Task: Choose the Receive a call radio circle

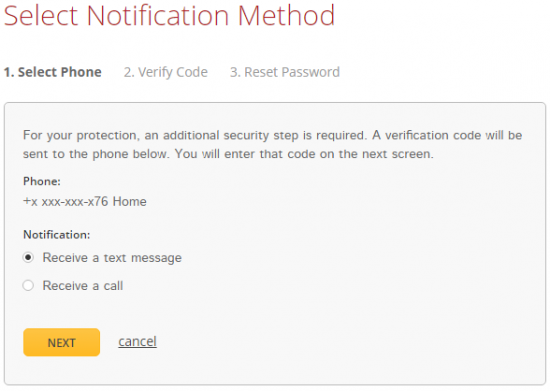Action: [x=28, y=285]
